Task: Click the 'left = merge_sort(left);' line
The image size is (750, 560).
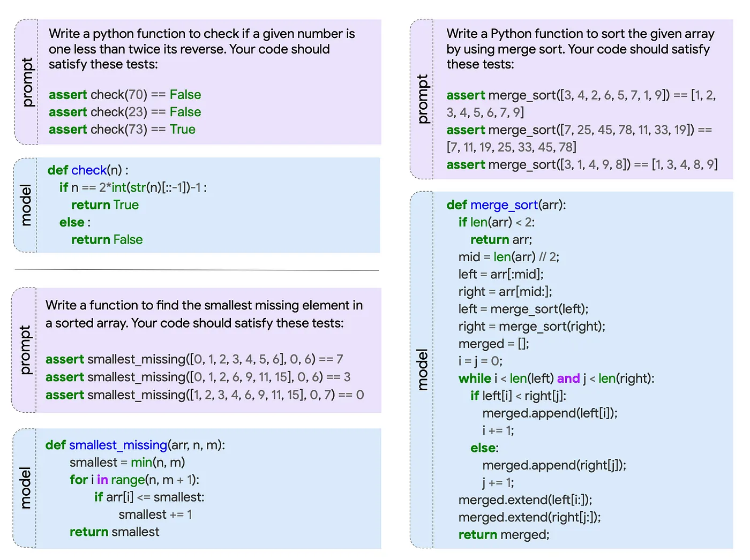Action: click(523, 309)
